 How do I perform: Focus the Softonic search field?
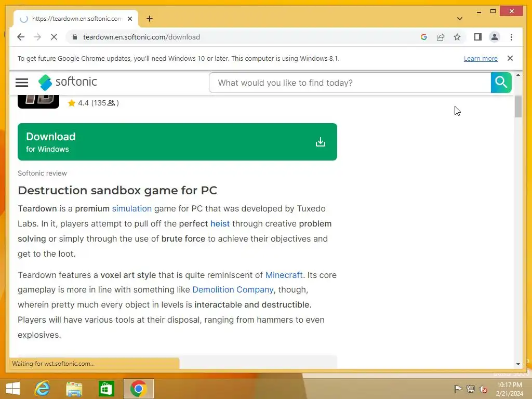pos(350,83)
